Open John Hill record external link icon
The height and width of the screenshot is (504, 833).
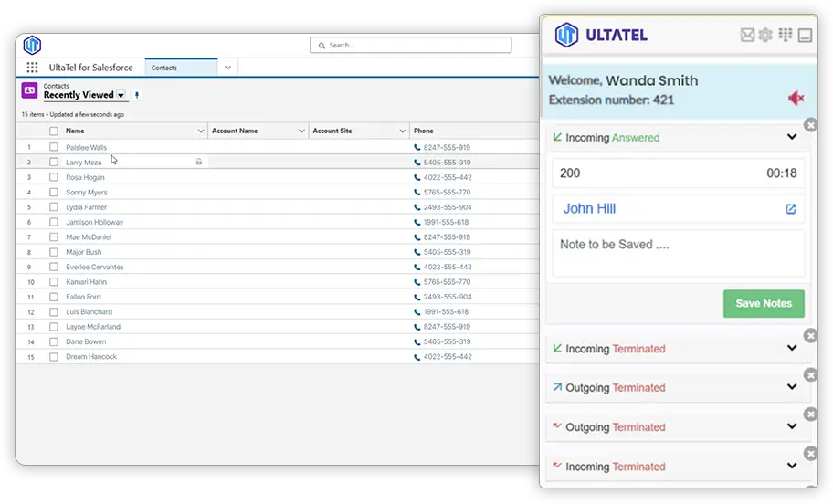[x=791, y=209]
